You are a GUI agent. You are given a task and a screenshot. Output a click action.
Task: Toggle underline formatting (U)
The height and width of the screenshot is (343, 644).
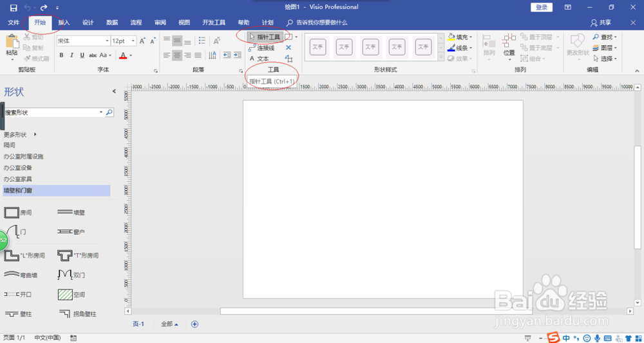click(x=82, y=55)
